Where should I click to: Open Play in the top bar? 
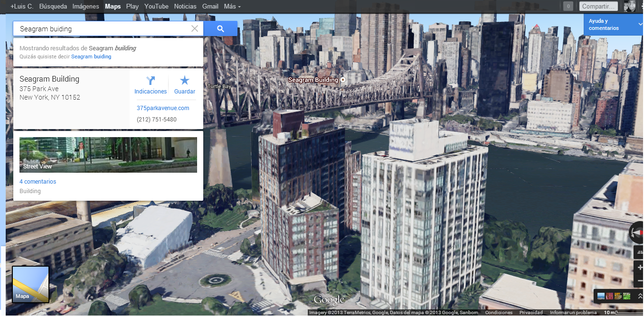click(133, 7)
